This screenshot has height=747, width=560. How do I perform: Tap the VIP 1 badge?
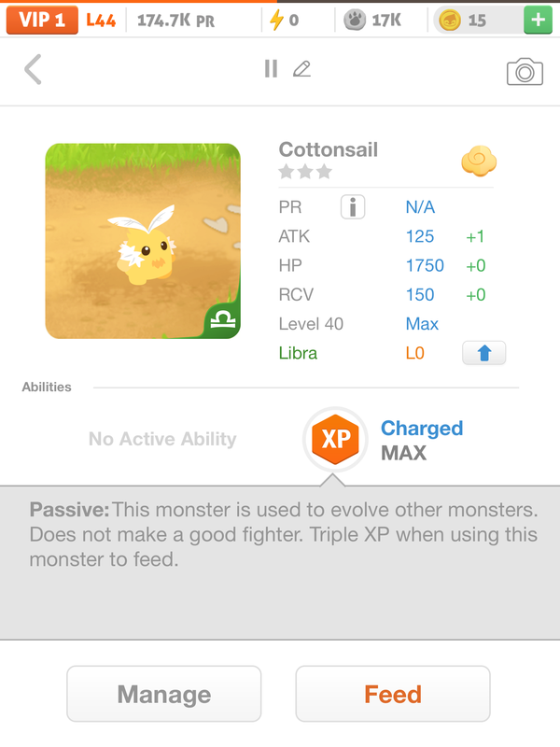point(42,20)
